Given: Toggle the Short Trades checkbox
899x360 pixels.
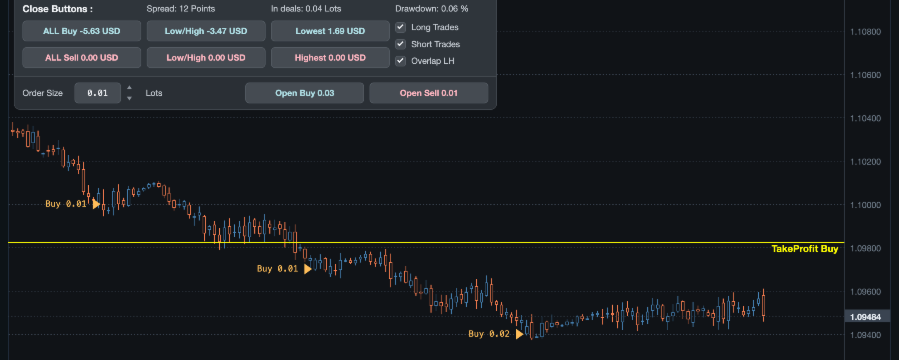Looking at the screenshot, I should coord(401,44).
